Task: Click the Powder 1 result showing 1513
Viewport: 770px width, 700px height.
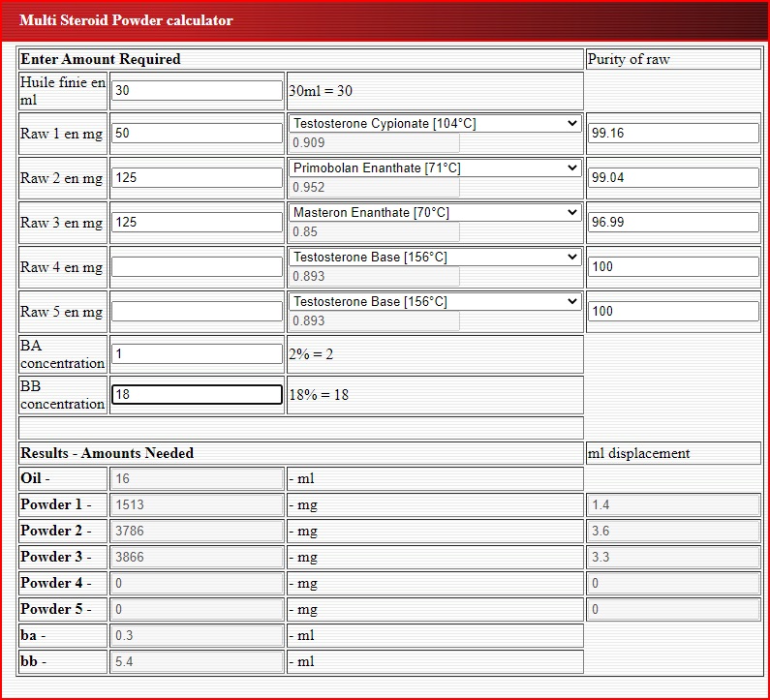Action: (197, 504)
